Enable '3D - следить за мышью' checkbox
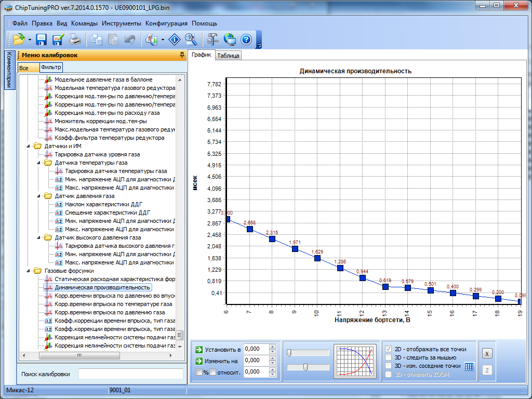 (388, 357)
